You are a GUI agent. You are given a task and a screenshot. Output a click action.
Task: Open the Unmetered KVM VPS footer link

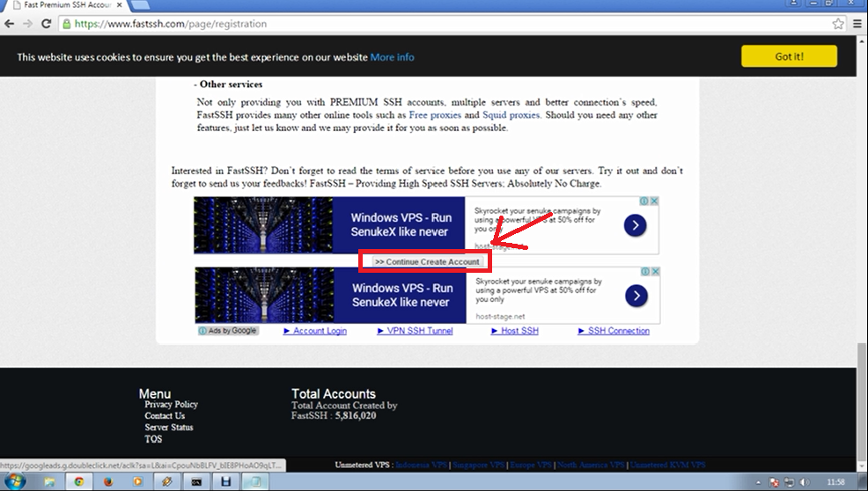(667, 465)
